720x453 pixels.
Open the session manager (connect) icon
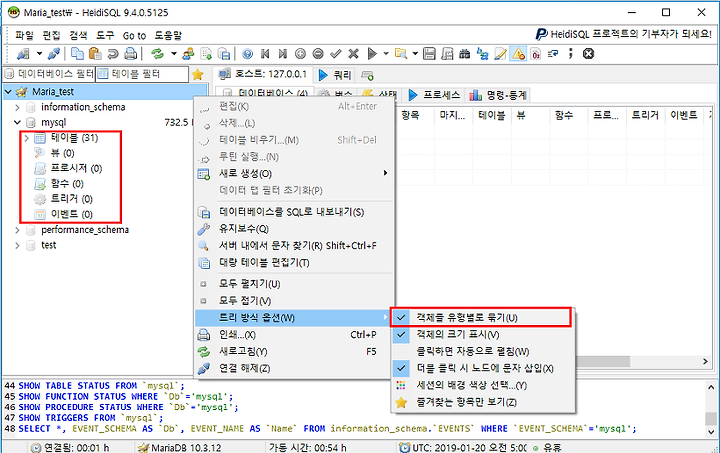pos(23,54)
